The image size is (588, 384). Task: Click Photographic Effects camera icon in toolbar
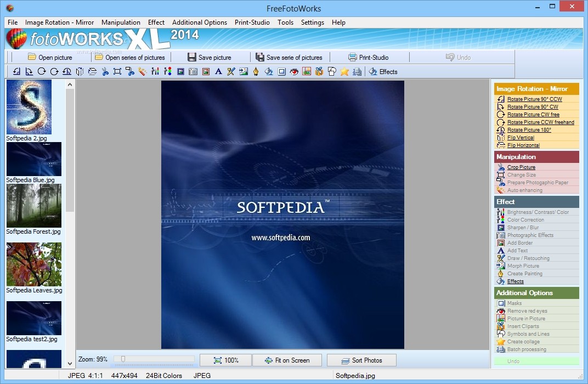(x=193, y=71)
